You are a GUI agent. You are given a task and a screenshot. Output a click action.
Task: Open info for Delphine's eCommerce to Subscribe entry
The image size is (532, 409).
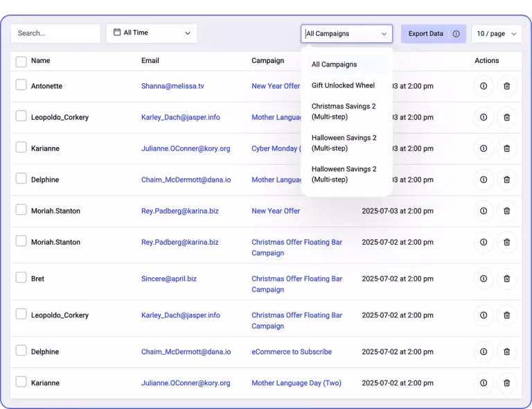pos(484,352)
